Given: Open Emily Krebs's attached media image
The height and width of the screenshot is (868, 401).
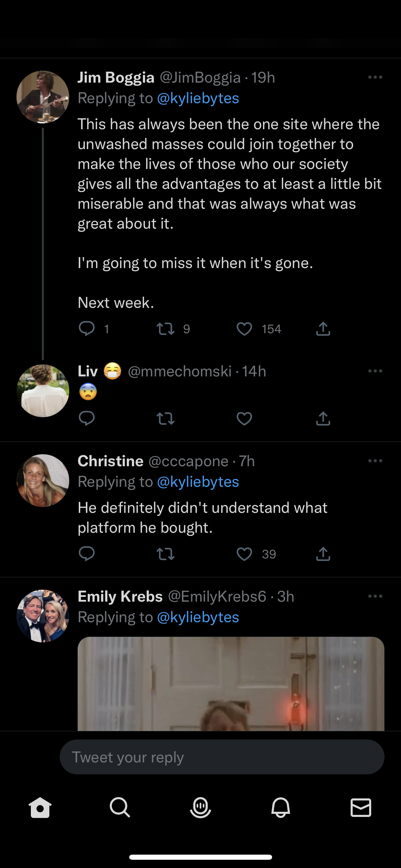Looking at the screenshot, I should (231, 684).
